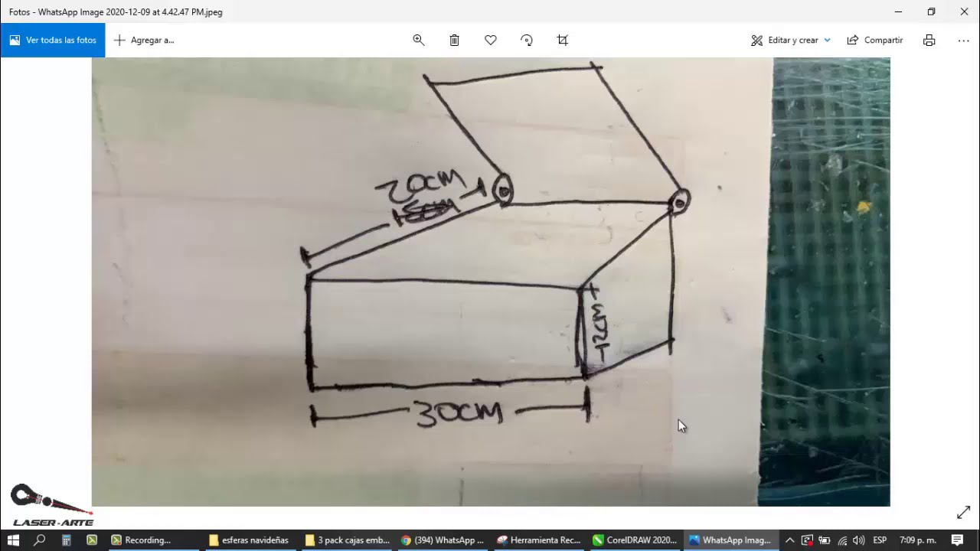Switch to Chrome (394) WhatsApp window
Image resolution: width=980 pixels, height=551 pixels.
[443, 540]
